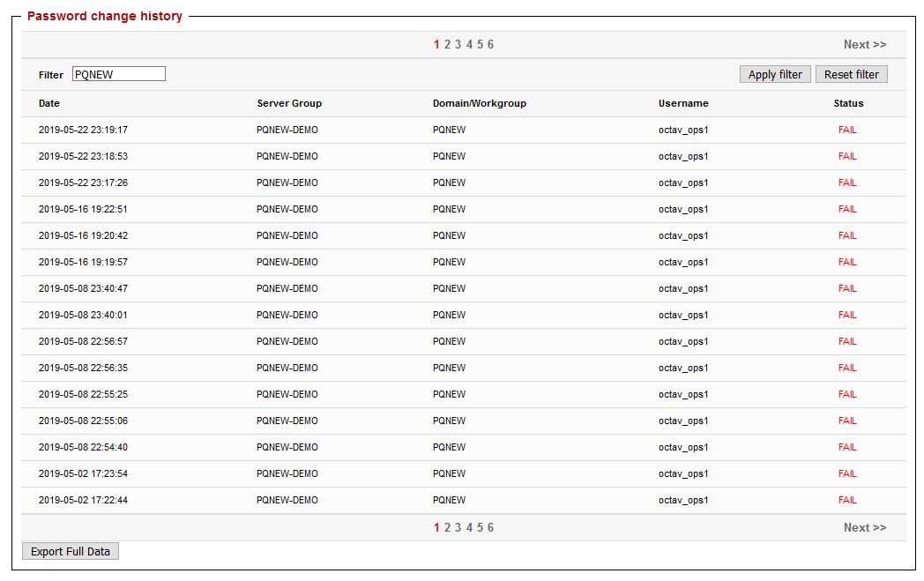Focus the Filter text field containing PQNEW
924x581 pixels.
point(118,75)
